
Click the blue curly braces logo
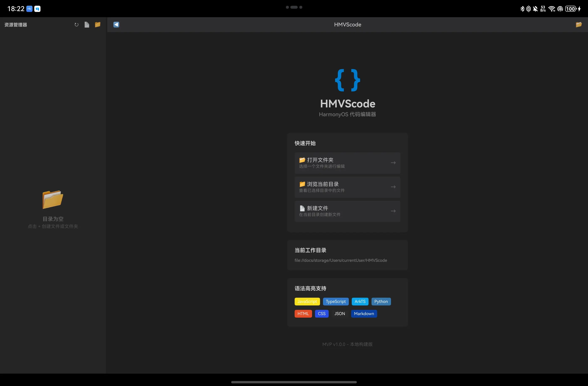coord(347,80)
